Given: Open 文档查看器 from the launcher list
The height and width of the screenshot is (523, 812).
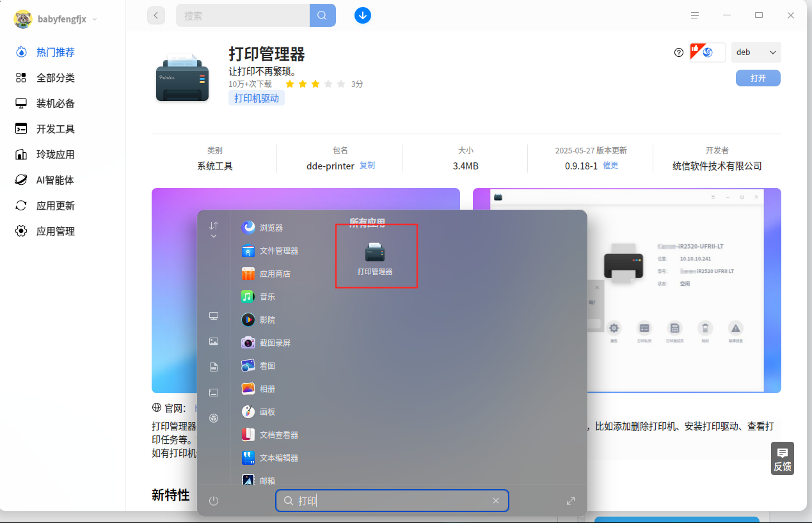Looking at the screenshot, I should (270, 435).
